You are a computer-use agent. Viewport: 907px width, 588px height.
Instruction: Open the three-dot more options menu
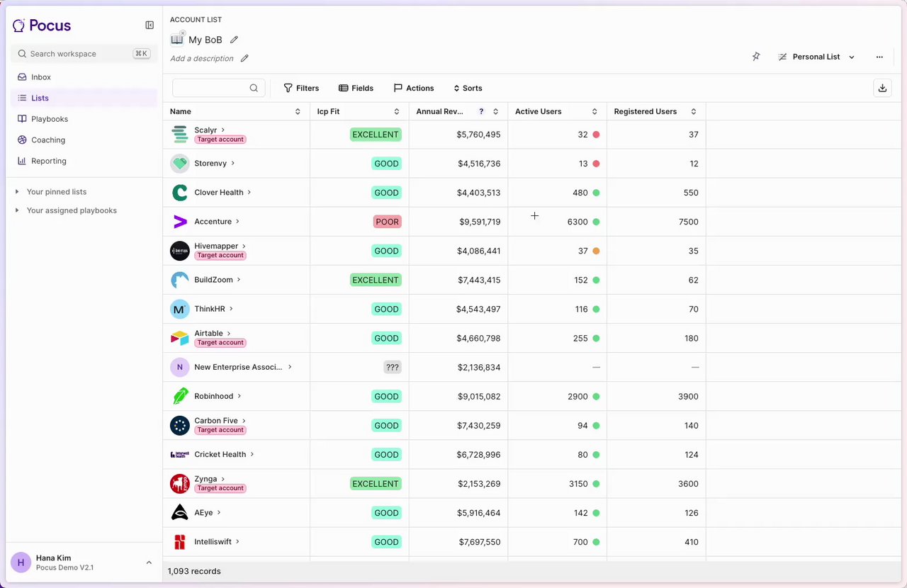[x=879, y=57]
